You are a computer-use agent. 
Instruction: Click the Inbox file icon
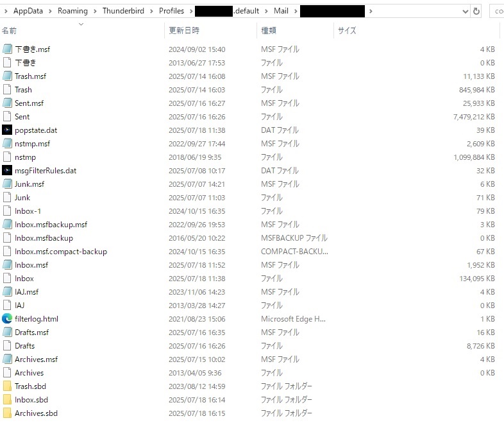[7, 278]
